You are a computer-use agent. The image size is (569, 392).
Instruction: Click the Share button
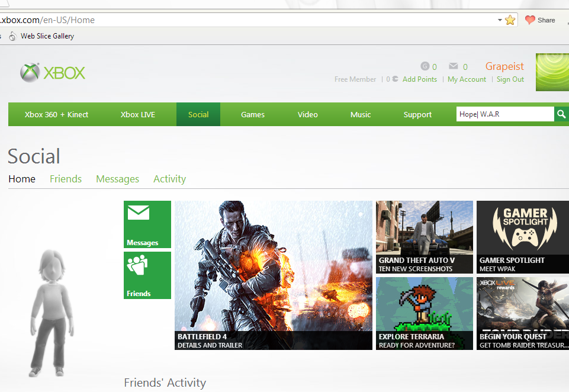coord(540,20)
